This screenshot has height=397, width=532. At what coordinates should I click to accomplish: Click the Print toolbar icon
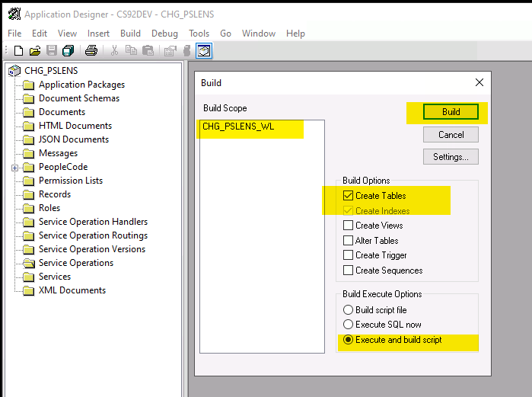(91, 51)
